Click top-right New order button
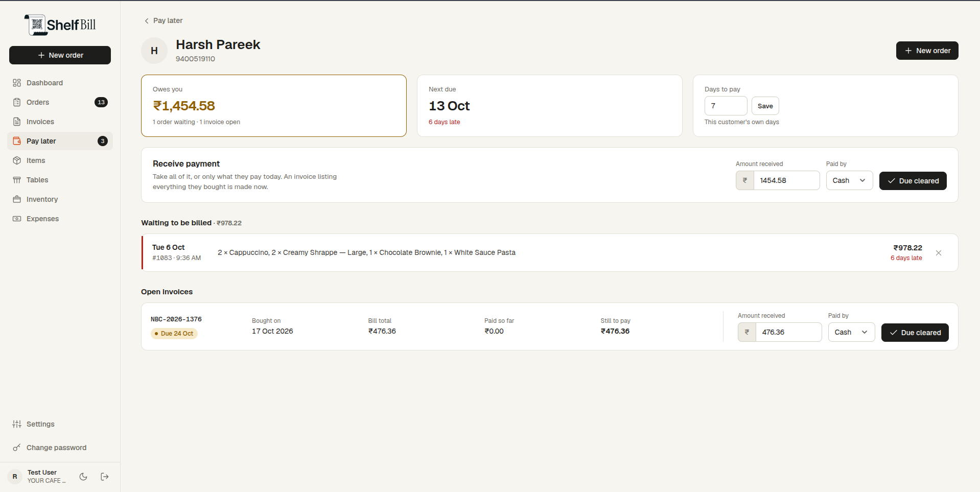Image resolution: width=980 pixels, height=492 pixels. coord(927,51)
